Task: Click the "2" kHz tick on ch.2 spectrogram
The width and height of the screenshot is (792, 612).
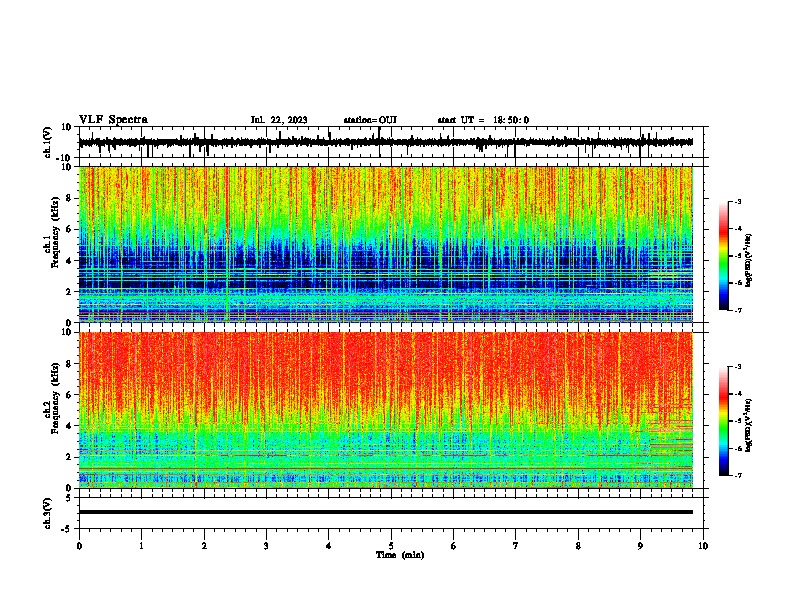Action: (x=69, y=457)
